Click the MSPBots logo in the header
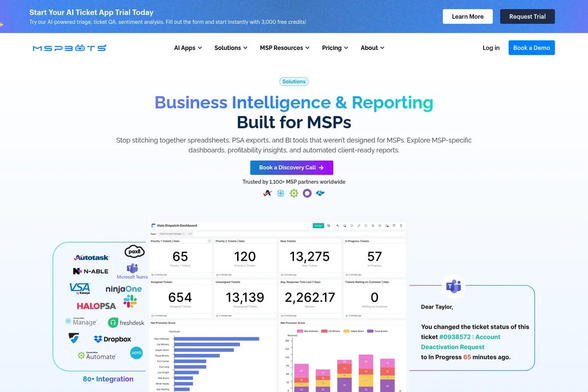 (69, 48)
